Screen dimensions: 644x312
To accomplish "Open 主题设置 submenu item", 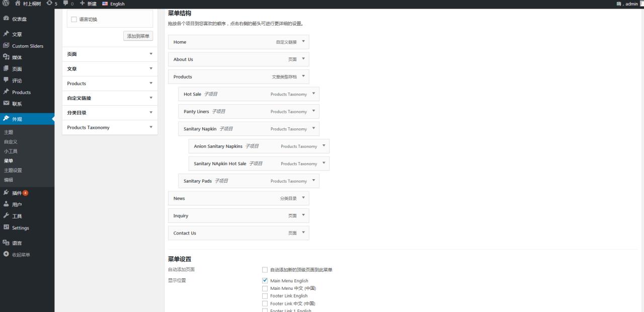I will click(x=13, y=170).
